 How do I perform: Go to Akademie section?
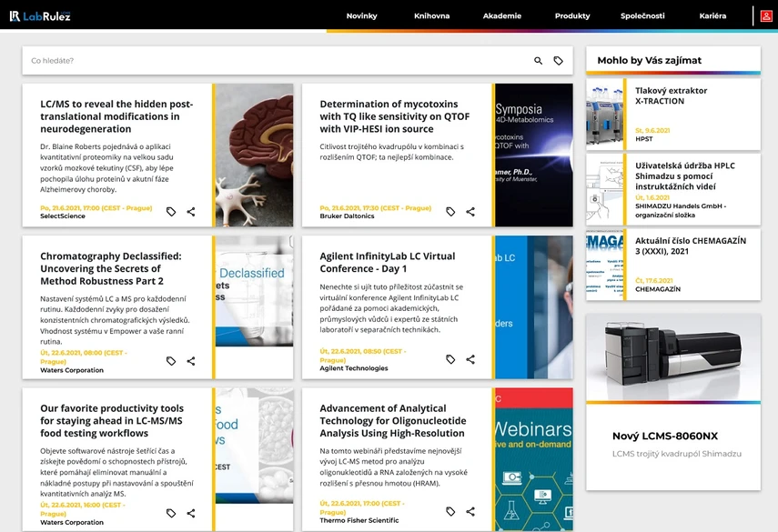tap(502, 15)
